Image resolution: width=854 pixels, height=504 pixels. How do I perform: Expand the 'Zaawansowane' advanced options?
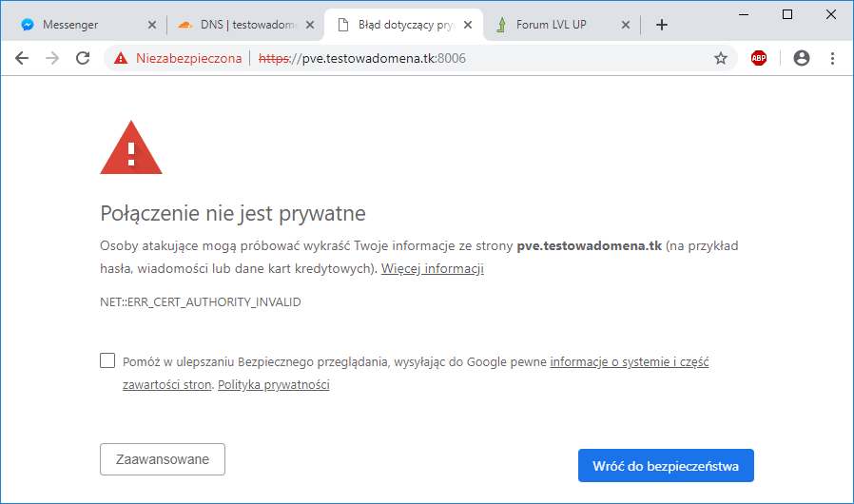pos(162,459)
